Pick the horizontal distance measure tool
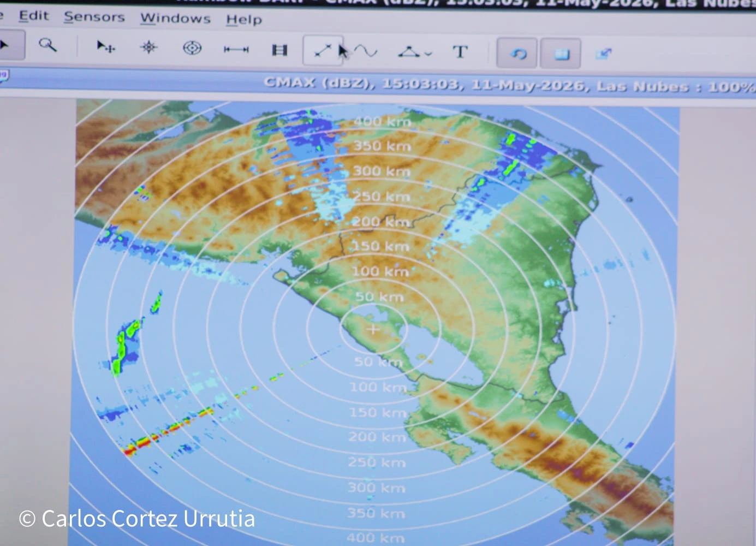 (x=236, y=50)
